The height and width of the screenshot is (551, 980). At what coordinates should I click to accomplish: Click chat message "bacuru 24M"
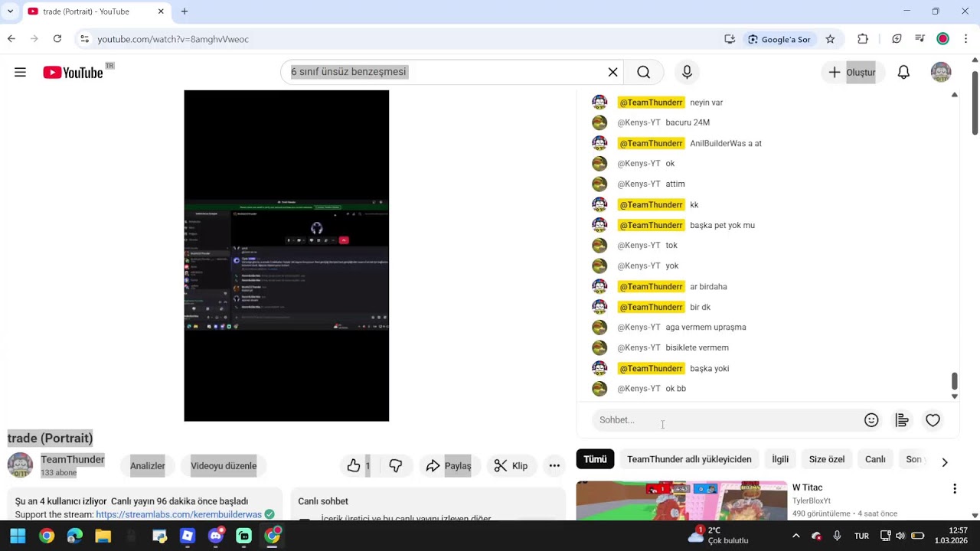coord(688,122)
